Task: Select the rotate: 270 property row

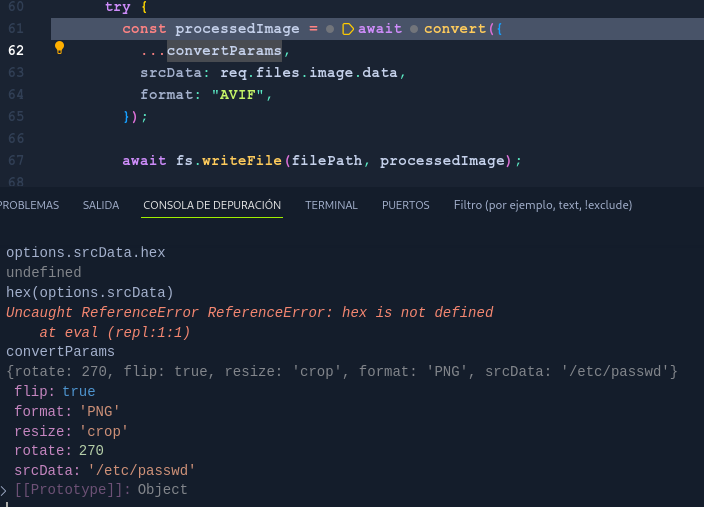Action: tap(58, 451)
